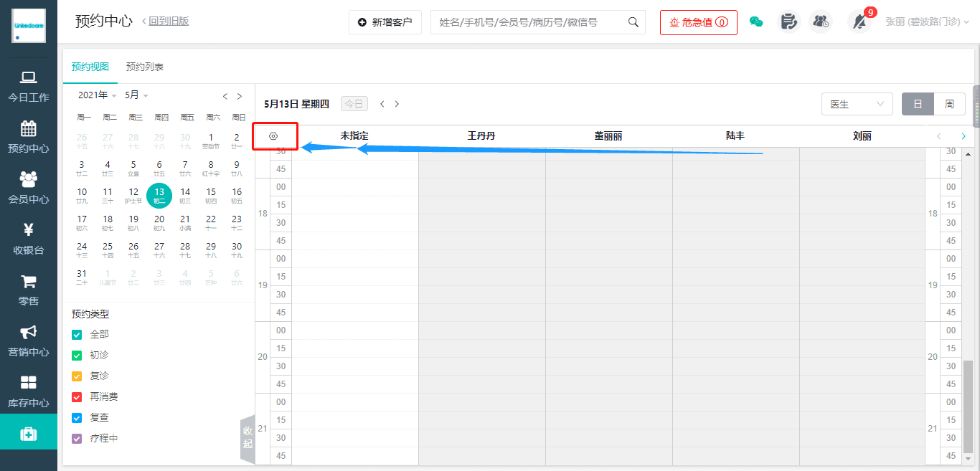Open the 医生 view dropdown
Viewport: 980px width, 471px height.
[857, 104]
